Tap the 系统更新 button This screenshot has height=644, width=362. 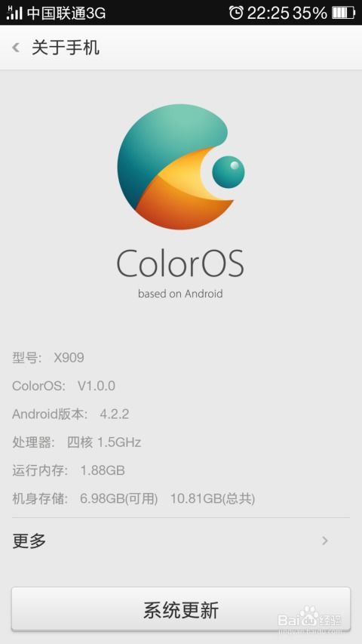(181, 609)
